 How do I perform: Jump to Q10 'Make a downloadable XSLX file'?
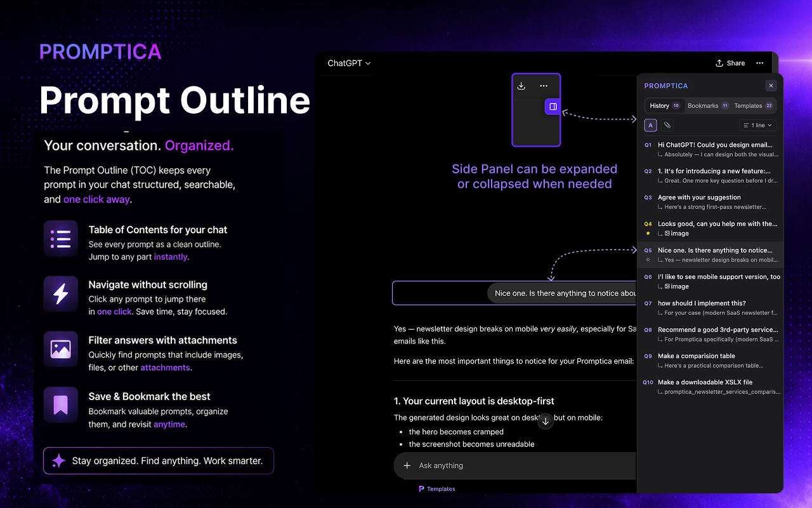point(710,387)
